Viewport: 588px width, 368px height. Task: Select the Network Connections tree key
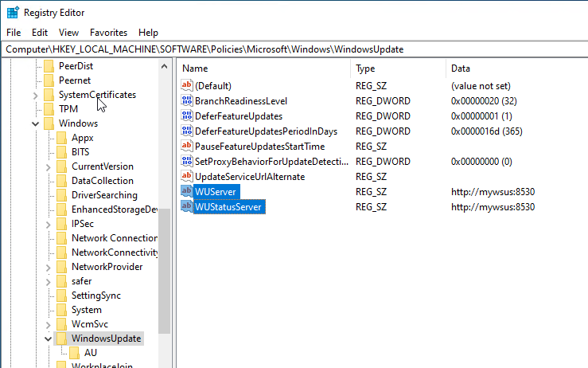pyautogui.click(x=115, y=238)
